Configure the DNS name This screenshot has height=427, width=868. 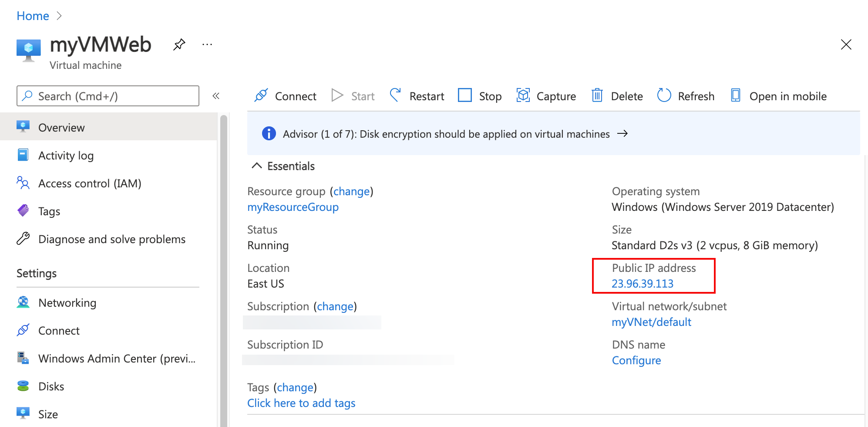coord(636,360)
